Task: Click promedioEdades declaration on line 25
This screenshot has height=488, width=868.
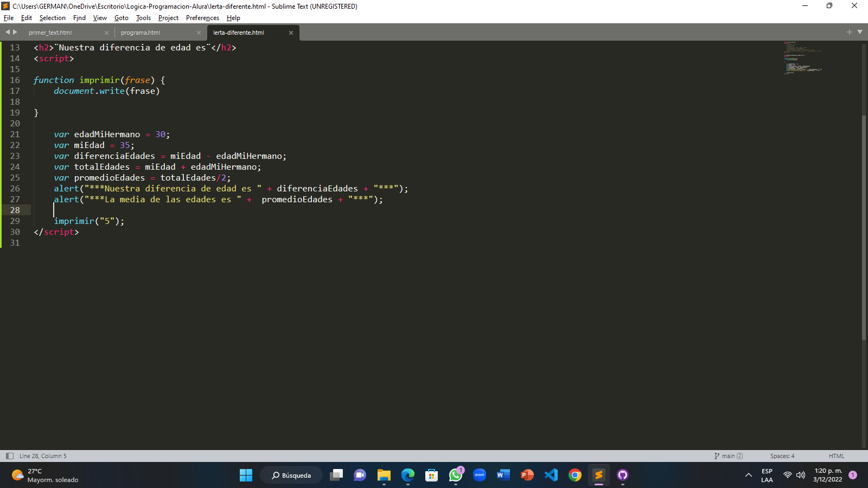Action: point(110,178)
